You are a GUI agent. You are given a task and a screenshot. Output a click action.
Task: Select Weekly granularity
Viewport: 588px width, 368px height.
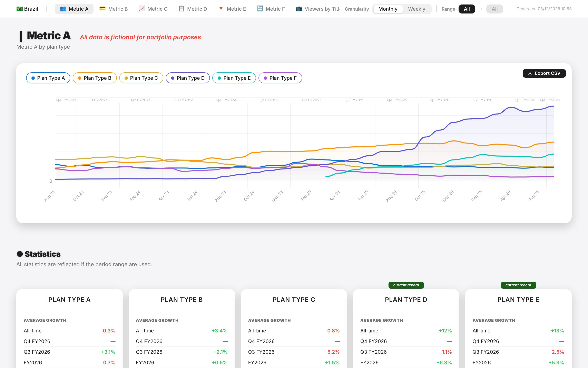pyautogui.click(x=416, y=9)
